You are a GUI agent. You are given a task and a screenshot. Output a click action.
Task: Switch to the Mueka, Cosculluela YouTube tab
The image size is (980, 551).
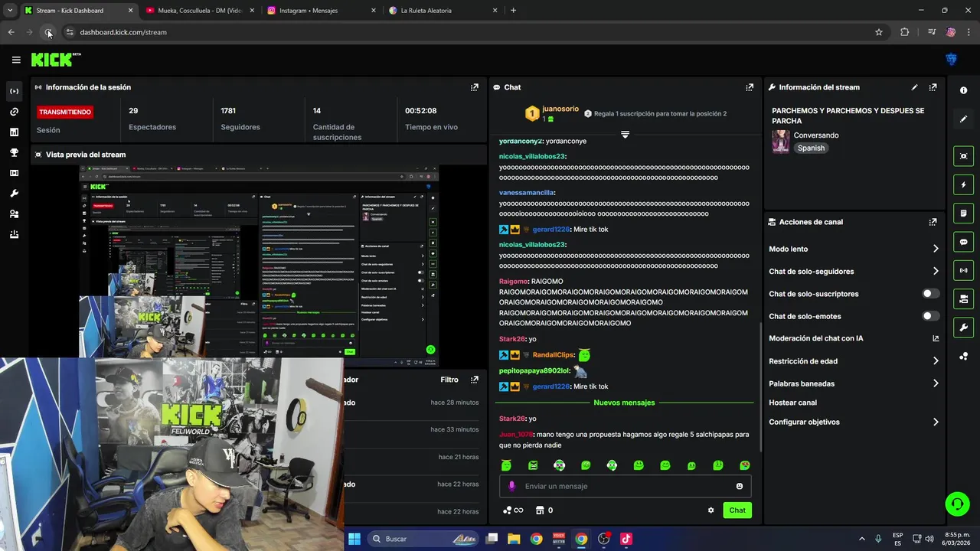(201, 11)
